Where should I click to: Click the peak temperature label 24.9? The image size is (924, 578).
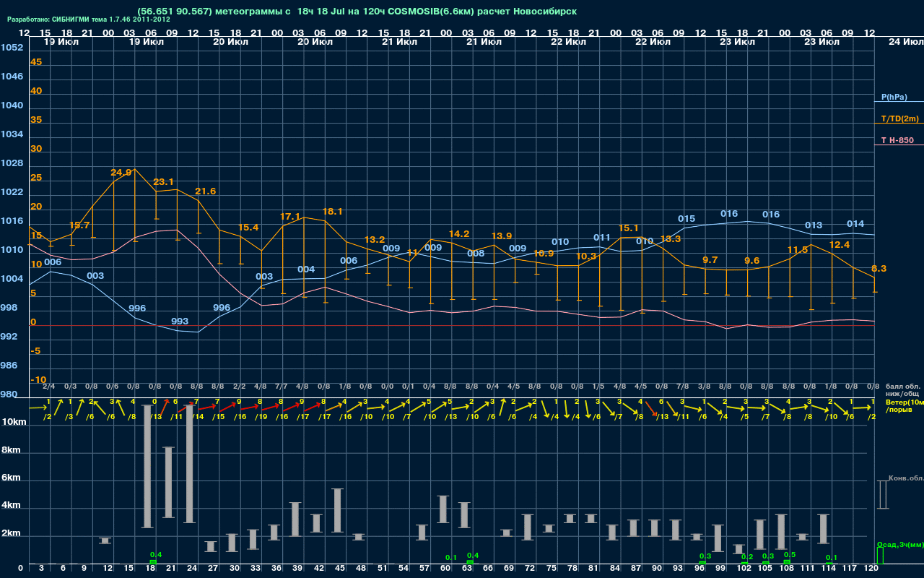coord(121,173)
